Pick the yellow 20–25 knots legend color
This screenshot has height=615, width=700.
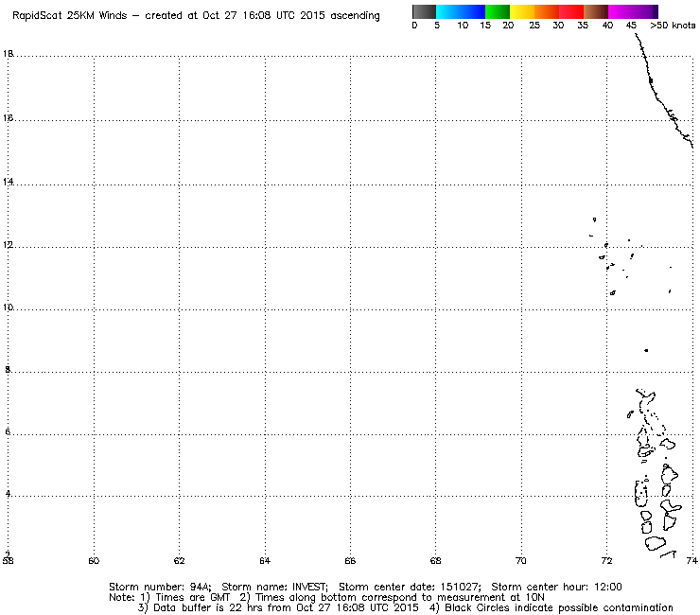pos(522,11)
